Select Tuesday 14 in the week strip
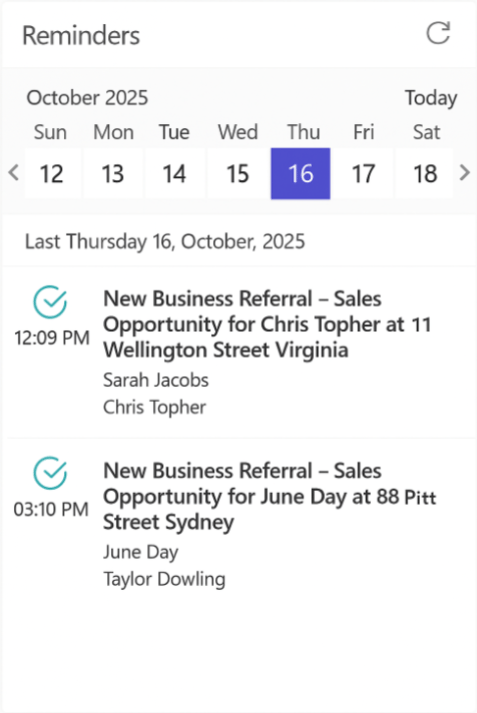The height and width of the screenshot is (713, 477). point(175,173)
